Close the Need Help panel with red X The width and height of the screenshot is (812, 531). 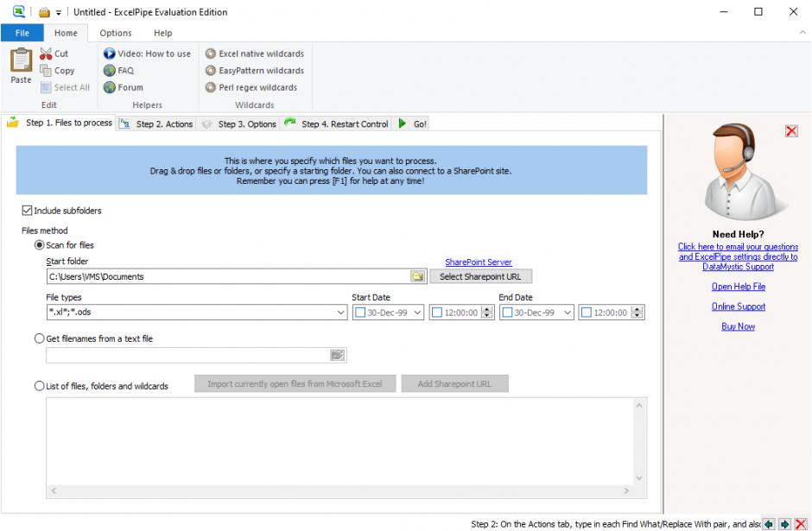[x=791, y=131]
